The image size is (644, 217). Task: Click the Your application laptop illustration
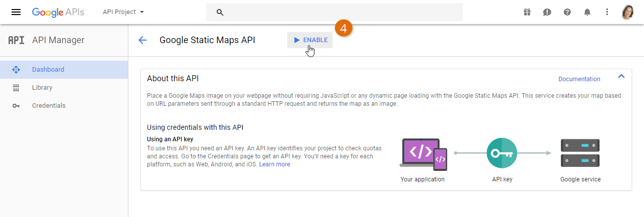(x=423, y=153)
